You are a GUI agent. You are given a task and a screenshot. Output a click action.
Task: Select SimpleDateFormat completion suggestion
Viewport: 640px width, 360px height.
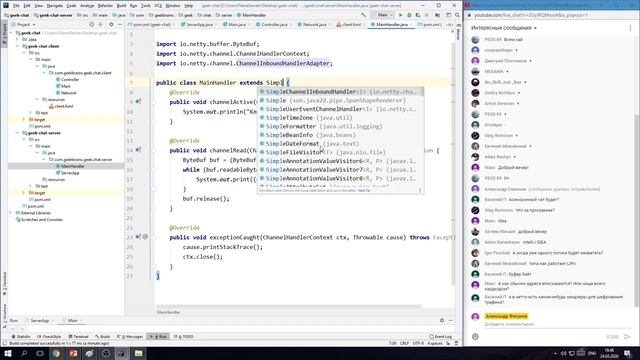click(340, 144)
